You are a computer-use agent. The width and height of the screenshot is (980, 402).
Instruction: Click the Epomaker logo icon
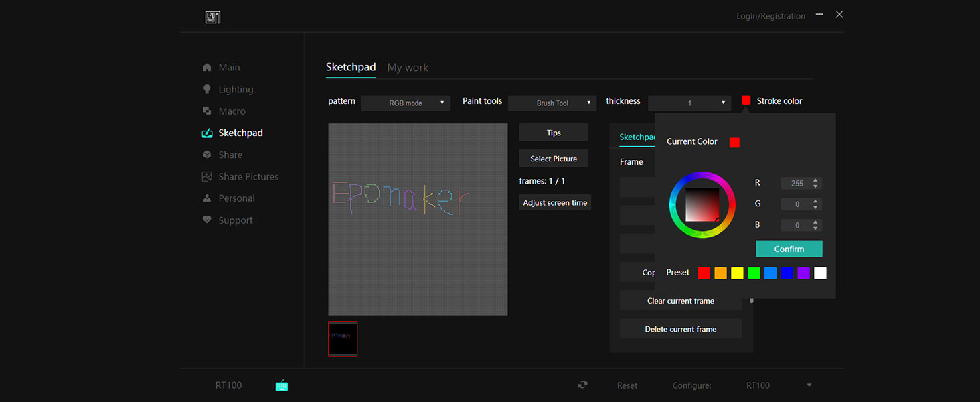tap(213, 17)
